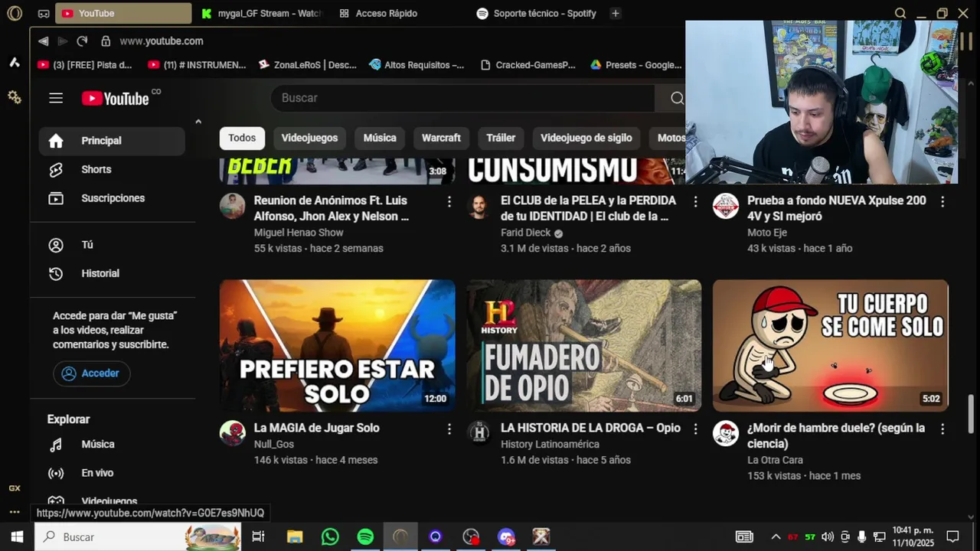Viewport: 980px width, 551px height.
Task: Open ZonaLeRoS bookmark
Action: click(x=308, y=65)
